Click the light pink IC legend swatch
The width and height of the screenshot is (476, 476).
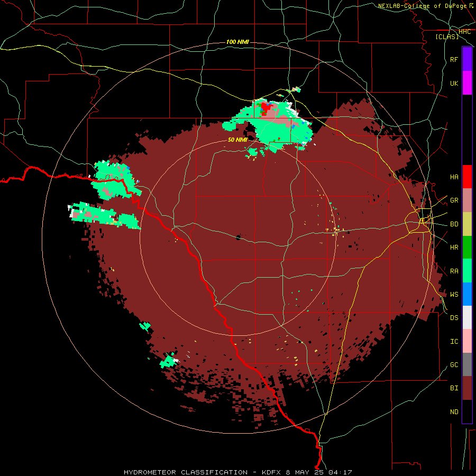tap(467, 341)
